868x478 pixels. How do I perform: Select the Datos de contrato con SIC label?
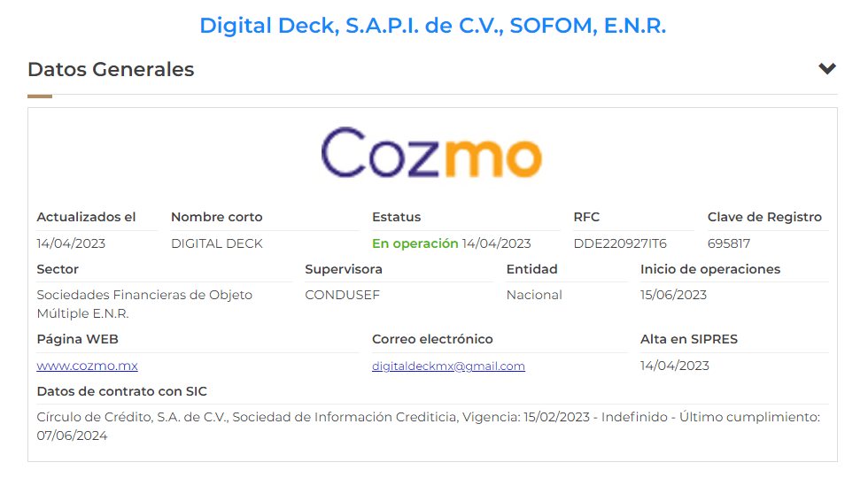pyautogui.click(x=121, y=391)
